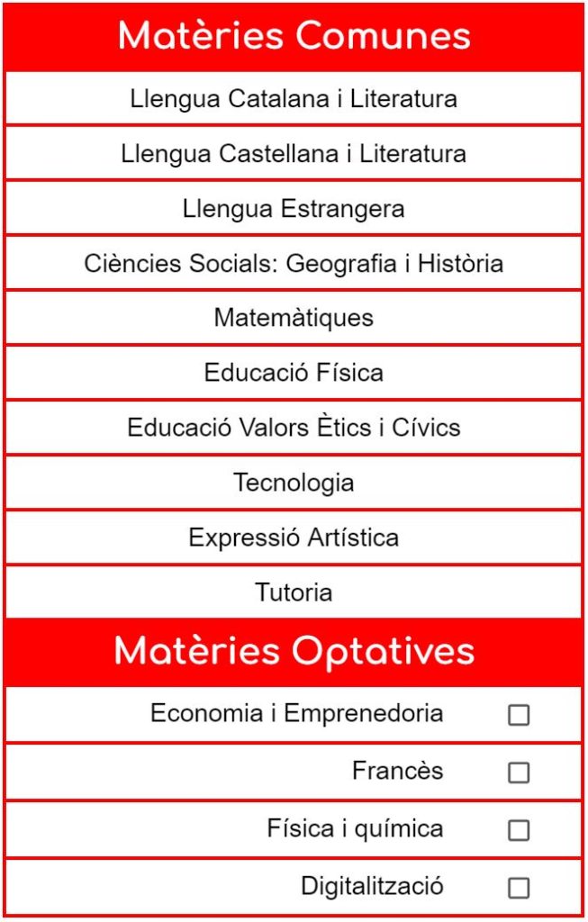Click the Digitalització label text
Image resolution: width=588 pixels, height=922 pixels.
click(372, 886)
